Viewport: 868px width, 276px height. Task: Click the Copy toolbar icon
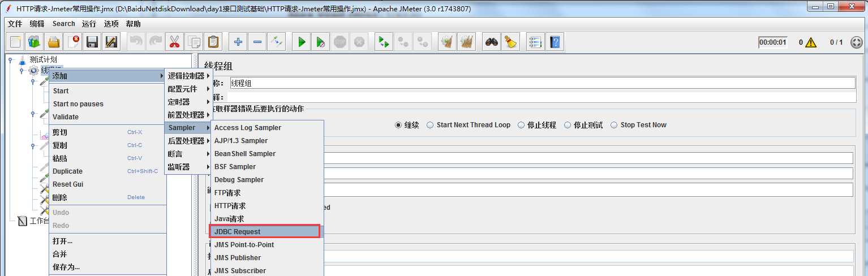pyautogui.click(x=194, y=42)
